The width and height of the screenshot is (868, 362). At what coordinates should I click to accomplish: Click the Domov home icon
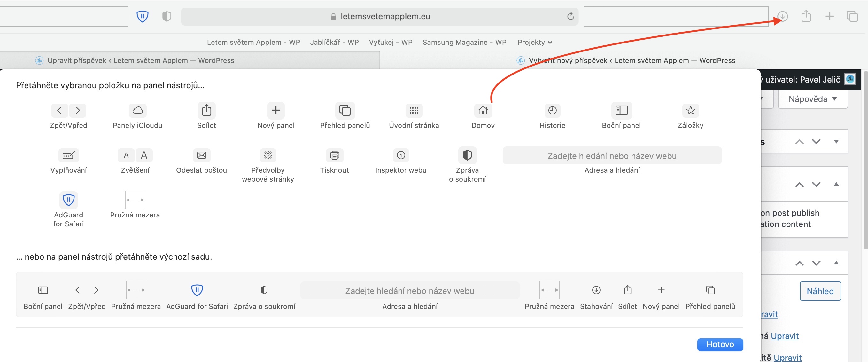(483, 110)
